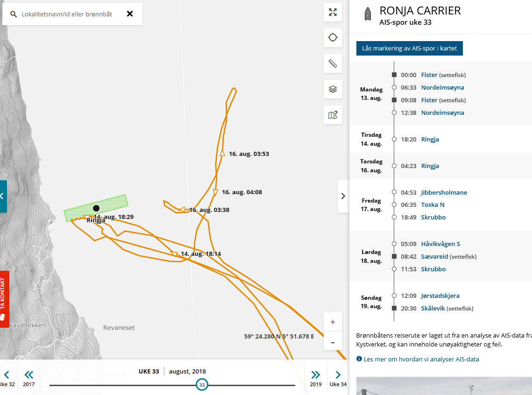
Task: Collapse the right info panel
Action: click(x=343, y=196)
